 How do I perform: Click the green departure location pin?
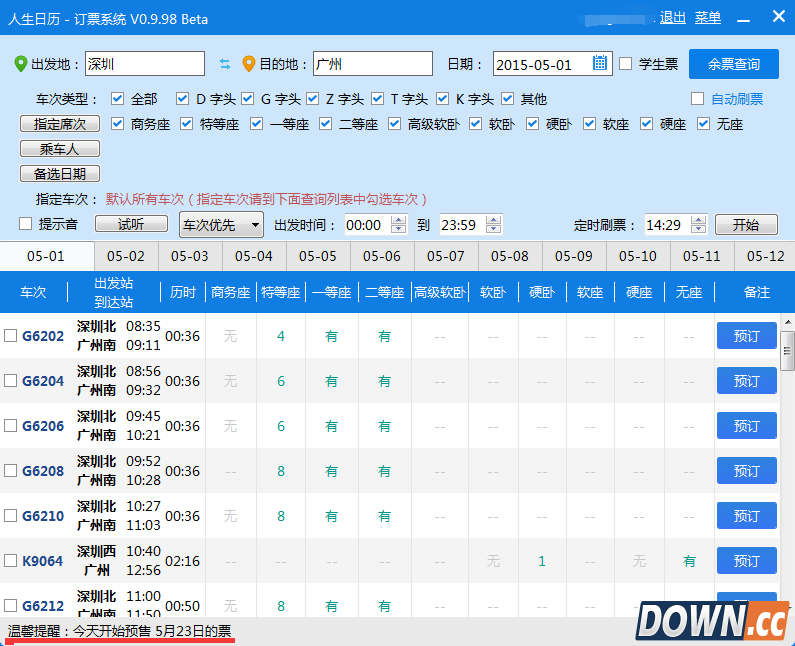pyautogui.click(x=20, y=64)
